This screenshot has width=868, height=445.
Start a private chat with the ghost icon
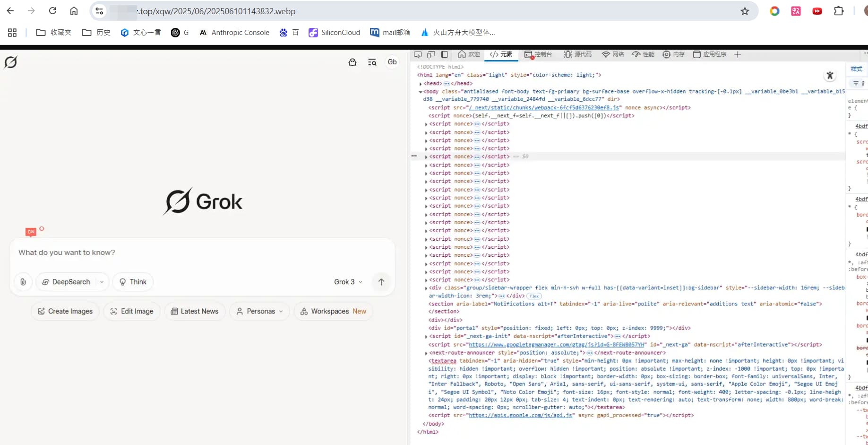(x=352, y=62)
